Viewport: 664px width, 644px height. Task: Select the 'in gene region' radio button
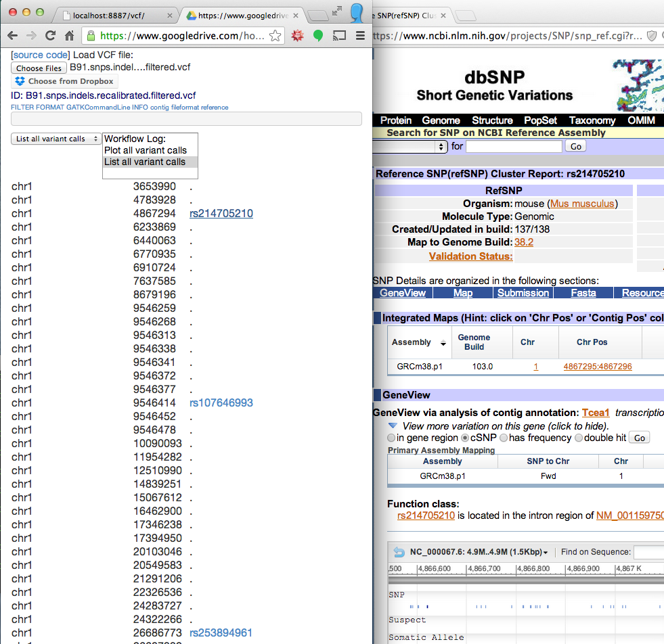click(391, 438)
